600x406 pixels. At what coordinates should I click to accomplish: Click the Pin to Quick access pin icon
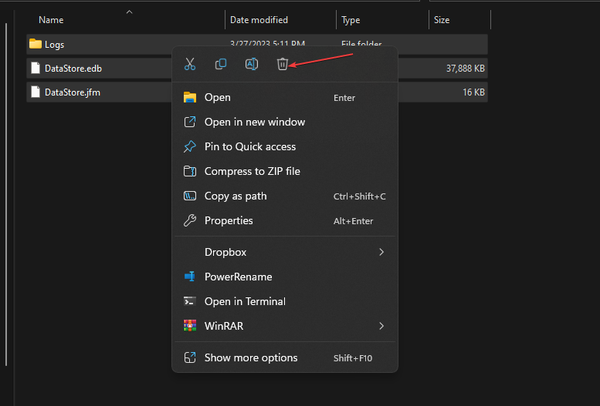189,147
